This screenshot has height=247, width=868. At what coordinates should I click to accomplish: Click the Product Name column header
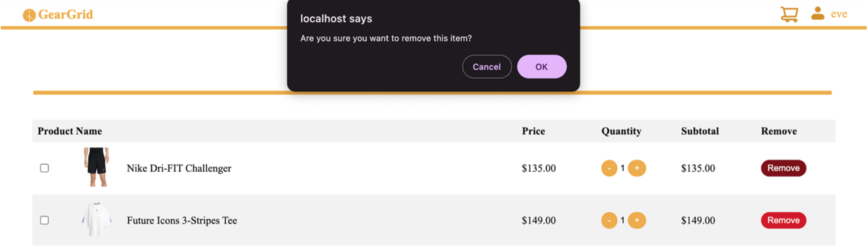pos(70,131)
